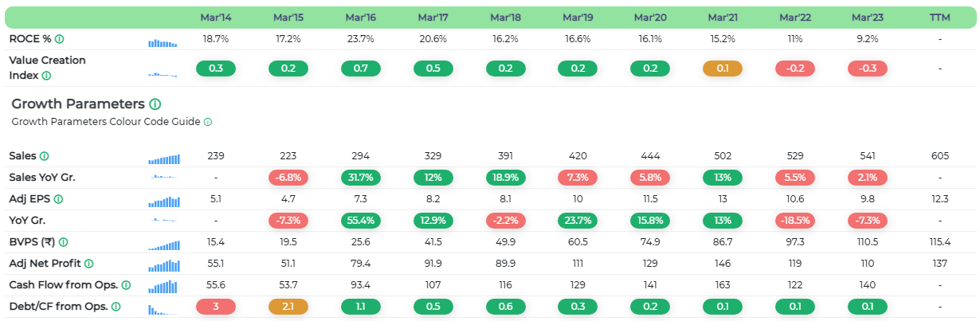Open Growth Parameters Colour Code Guide link
Screen dimensions: 980x321
click(x=106, y=123)
